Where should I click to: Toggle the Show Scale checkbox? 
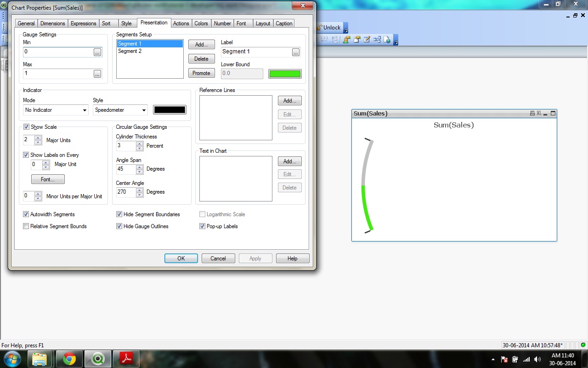27,127
